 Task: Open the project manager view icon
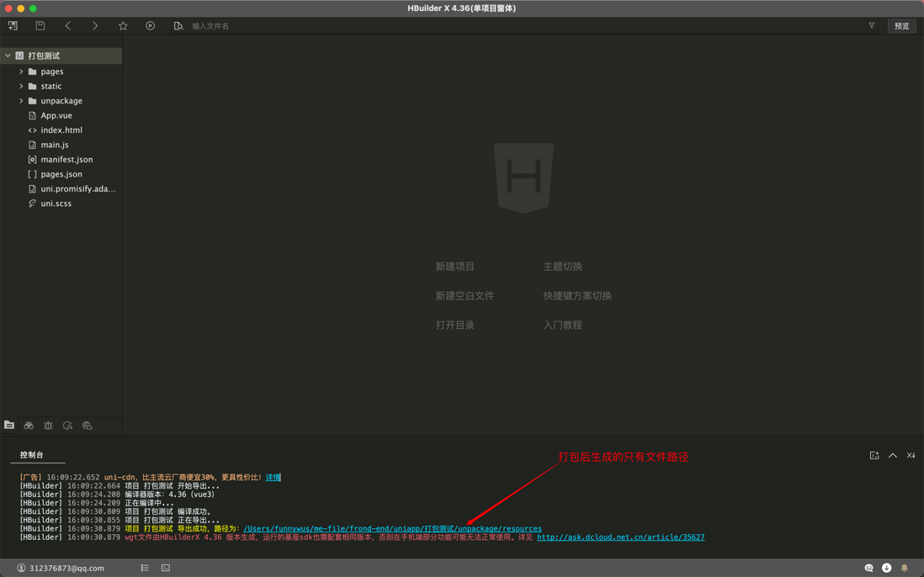tap(9, 425)
